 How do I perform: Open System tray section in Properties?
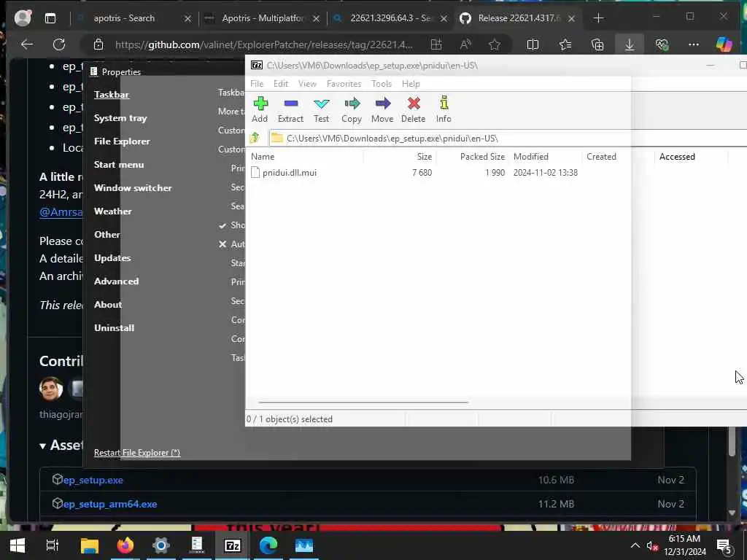[120, 118]
